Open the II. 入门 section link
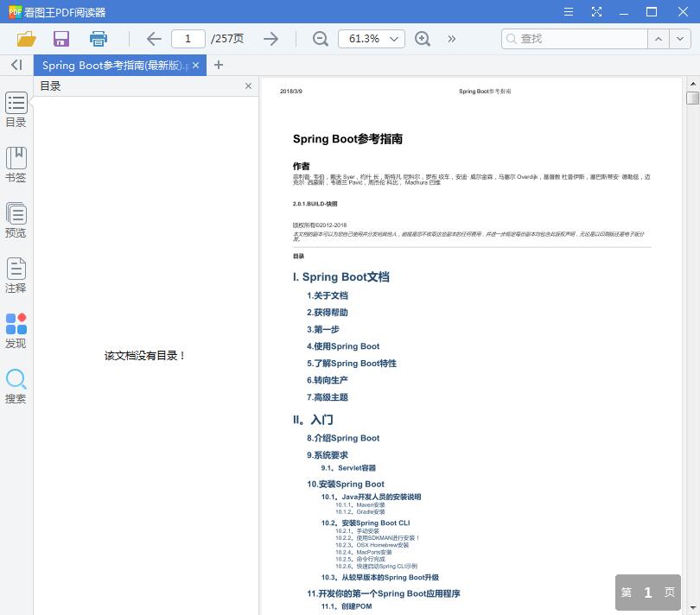This screenshot has width=700, height=615. 313,420
